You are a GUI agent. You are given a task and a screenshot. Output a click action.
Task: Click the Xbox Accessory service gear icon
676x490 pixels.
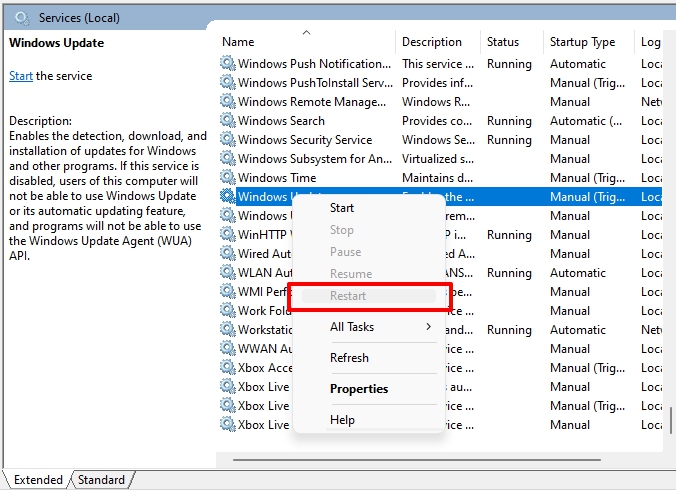point(228,367)
